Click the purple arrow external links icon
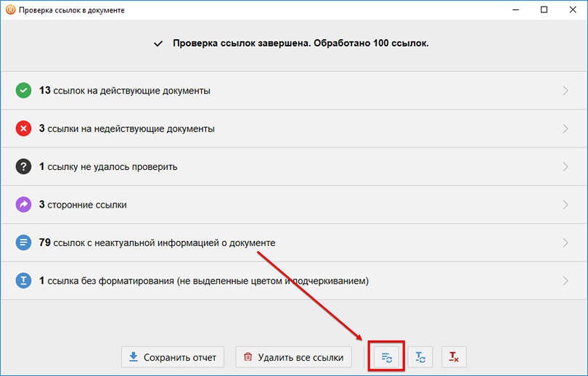 click(x=24, y=205)
